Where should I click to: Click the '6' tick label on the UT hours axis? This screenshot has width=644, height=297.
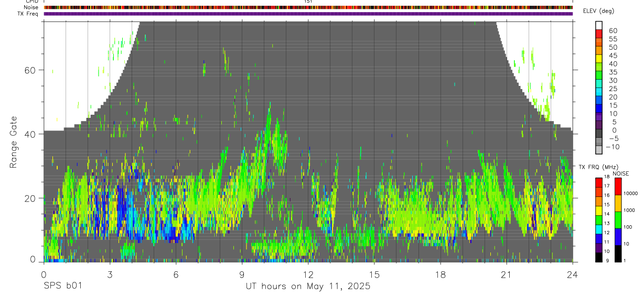pyautogui.click(x=176, y=274)
